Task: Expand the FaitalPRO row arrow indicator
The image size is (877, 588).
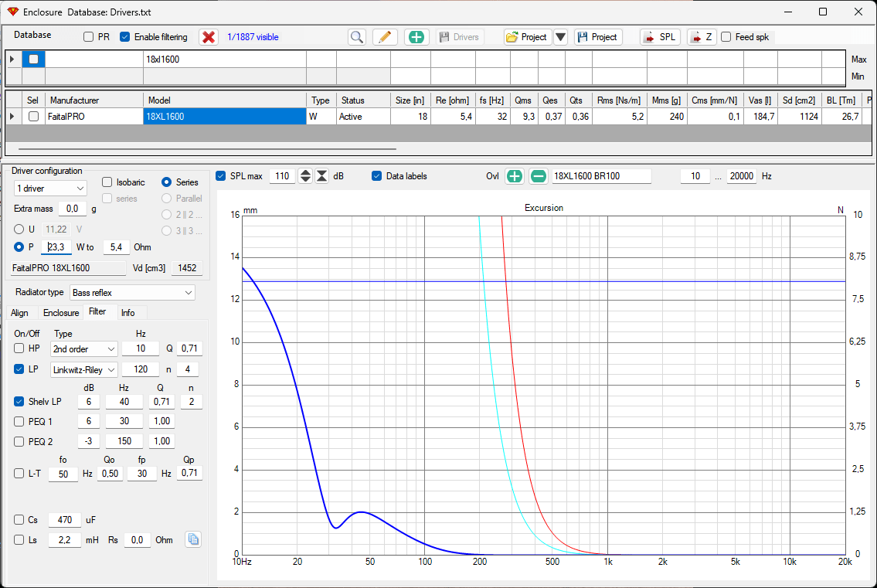Action: tap(12, 117)
